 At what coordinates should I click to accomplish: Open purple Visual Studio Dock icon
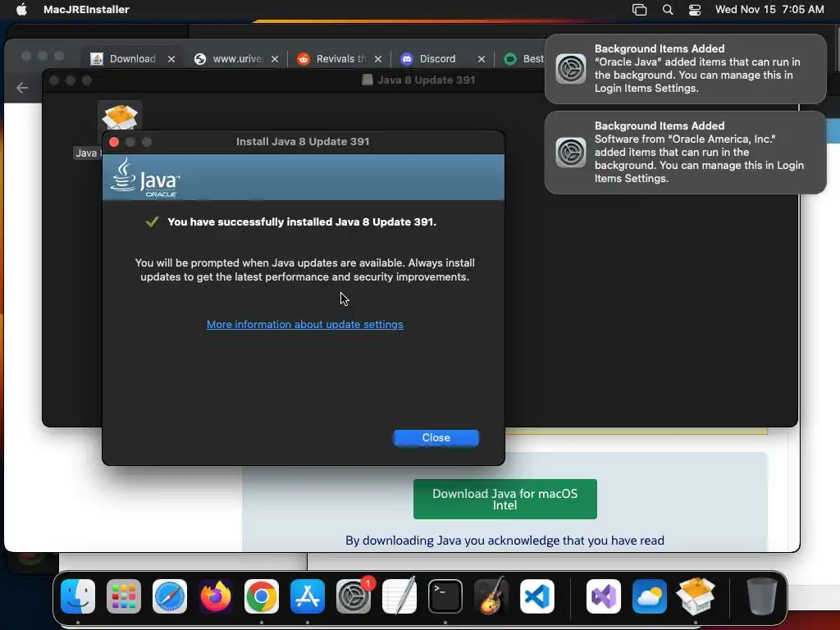604,596
